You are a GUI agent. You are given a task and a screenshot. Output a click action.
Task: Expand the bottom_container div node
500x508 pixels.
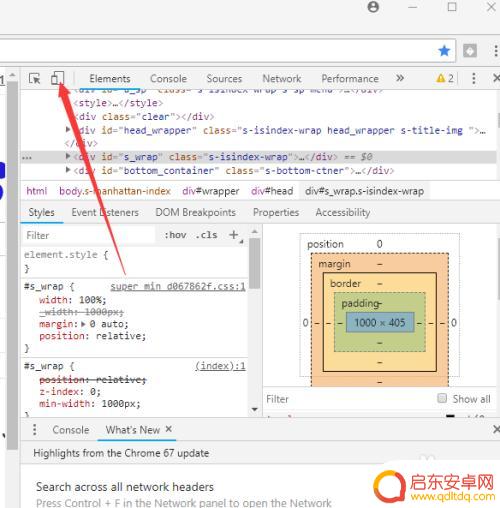tap(68, 170)
